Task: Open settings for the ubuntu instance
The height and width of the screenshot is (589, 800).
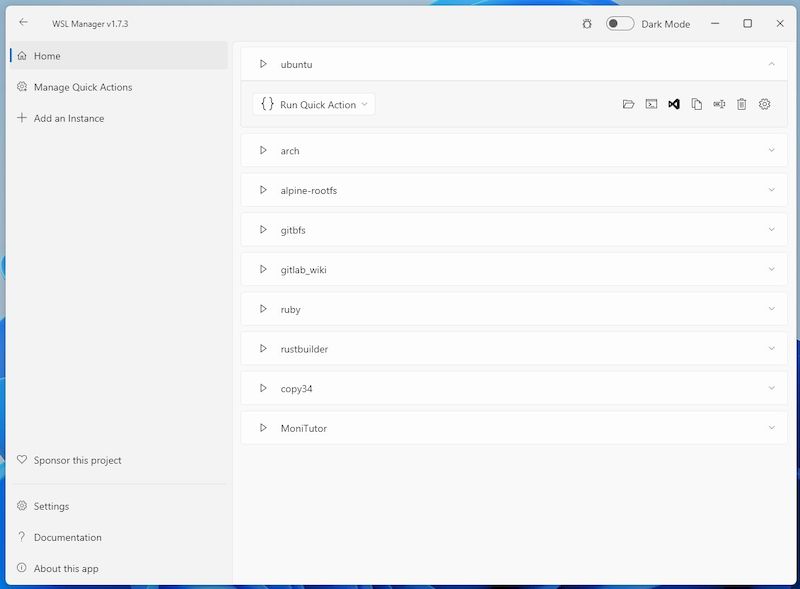Action: point(764,103)
